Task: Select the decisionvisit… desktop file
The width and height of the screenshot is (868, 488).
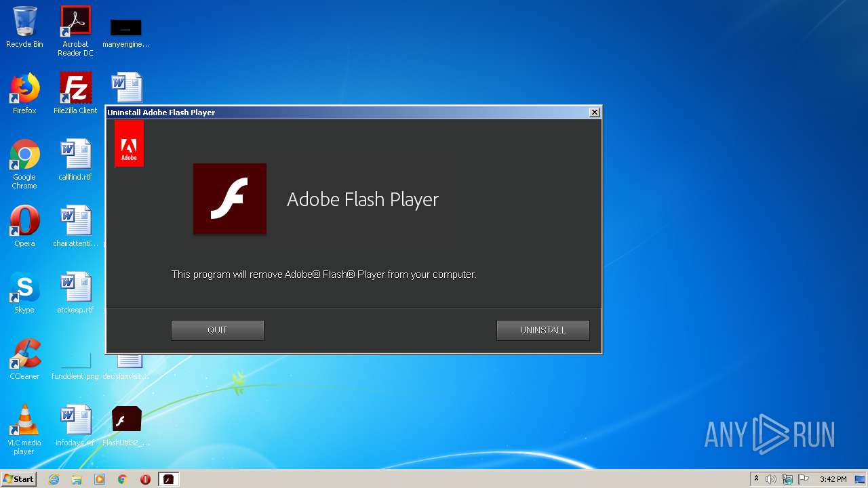Action: click(126, 367)
